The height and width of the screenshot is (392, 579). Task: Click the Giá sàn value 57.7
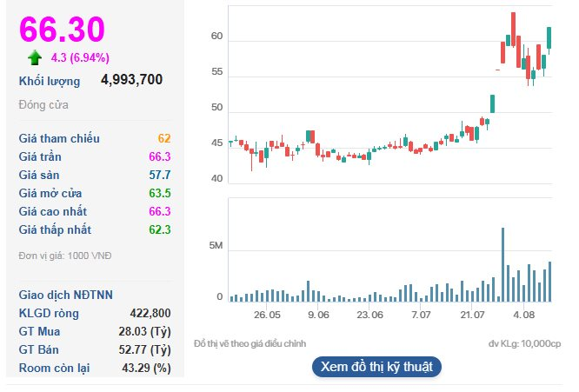coord(158,175)
